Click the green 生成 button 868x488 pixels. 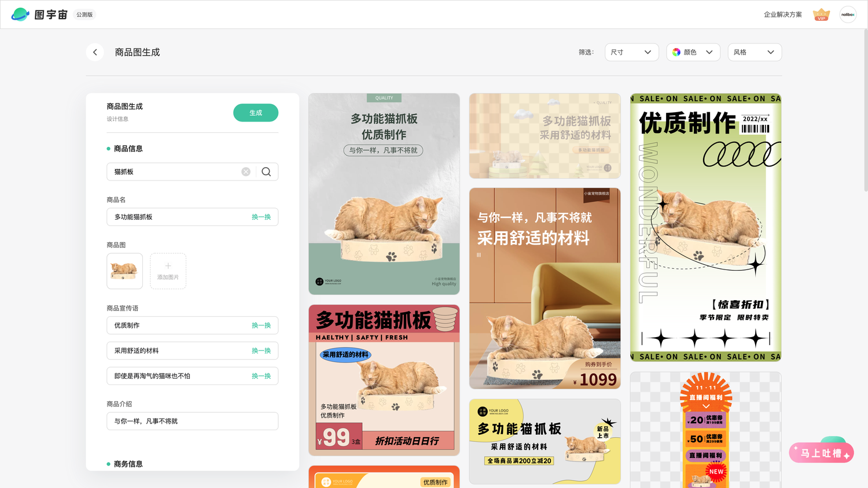(256, 113)
